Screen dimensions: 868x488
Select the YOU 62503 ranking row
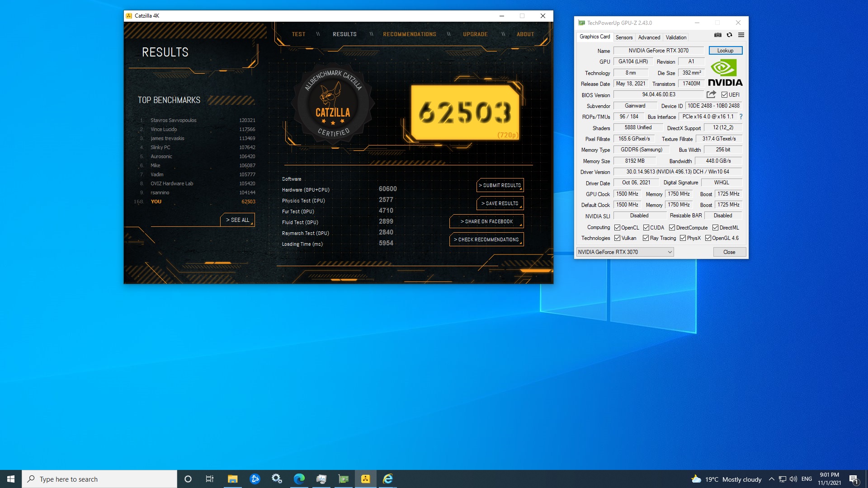click(x=195, y=202)
